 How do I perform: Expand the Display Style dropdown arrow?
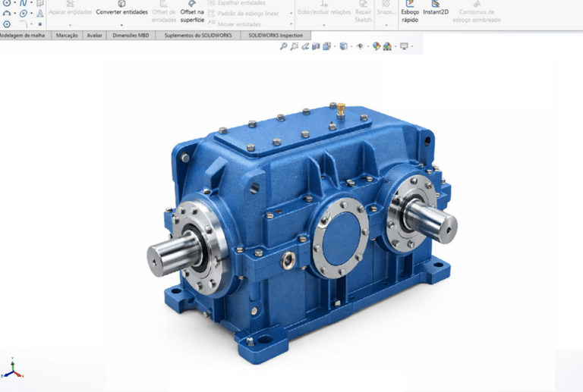pyautogui.click(x=351, y=46)
